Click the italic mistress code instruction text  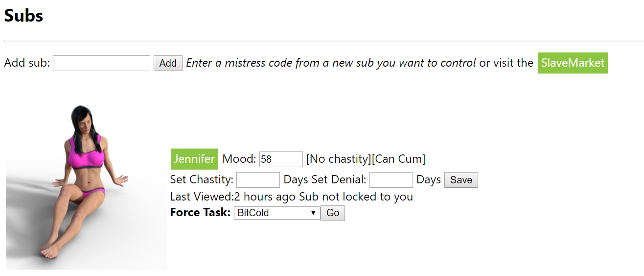pos(331,63)
